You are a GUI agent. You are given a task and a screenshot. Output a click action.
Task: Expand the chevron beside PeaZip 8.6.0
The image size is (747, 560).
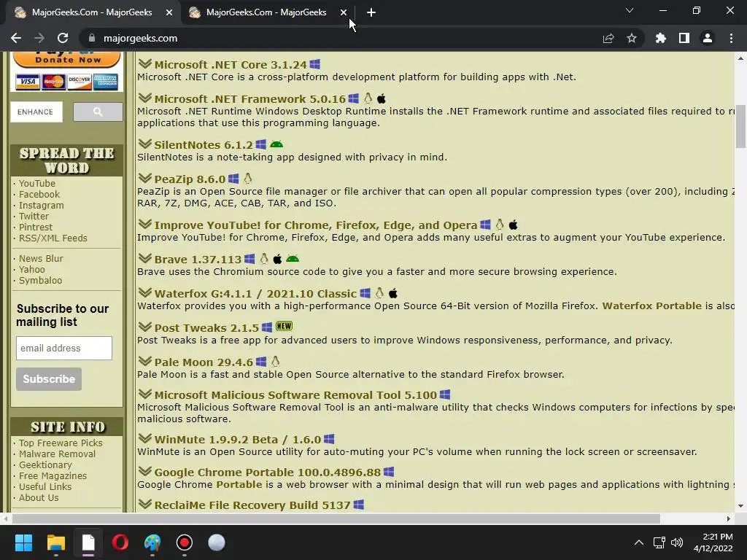click(x=145, y=178)
